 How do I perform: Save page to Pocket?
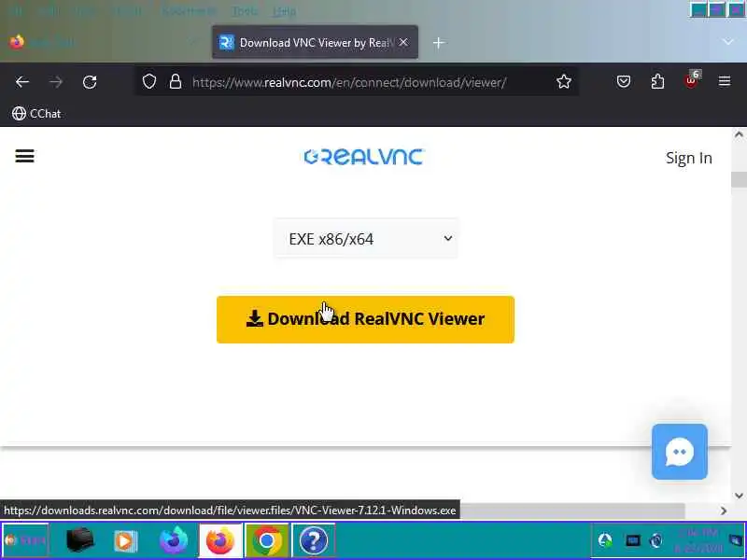(624, 82)
